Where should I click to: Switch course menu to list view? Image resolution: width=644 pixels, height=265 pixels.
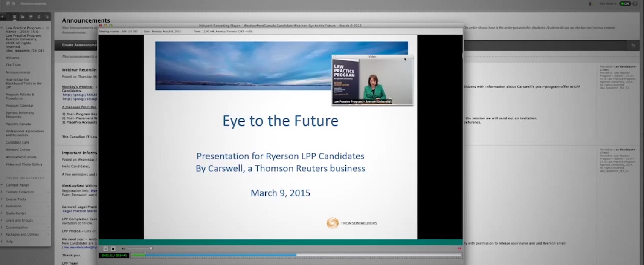pos(14,17)
